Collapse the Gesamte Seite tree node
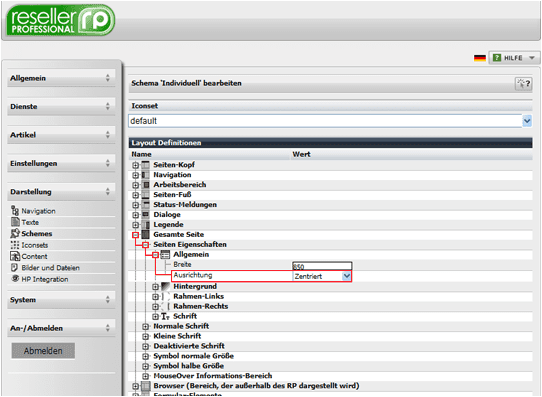 pos(136,235)
